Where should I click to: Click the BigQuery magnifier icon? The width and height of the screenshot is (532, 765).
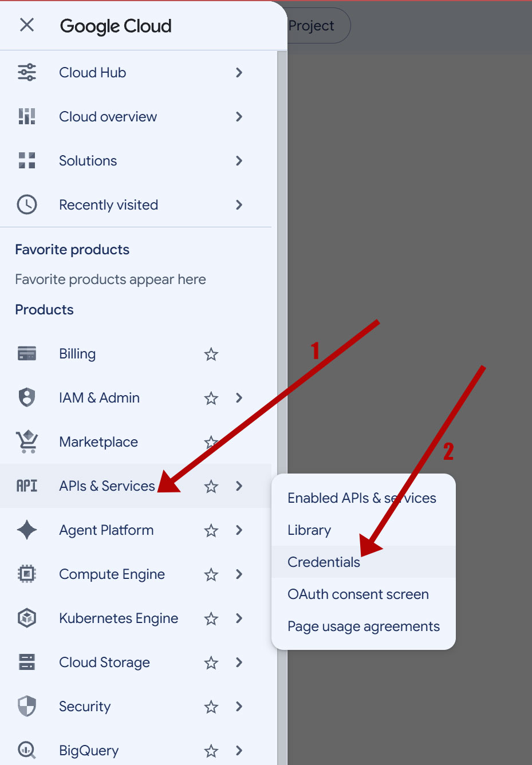point(27,750)
